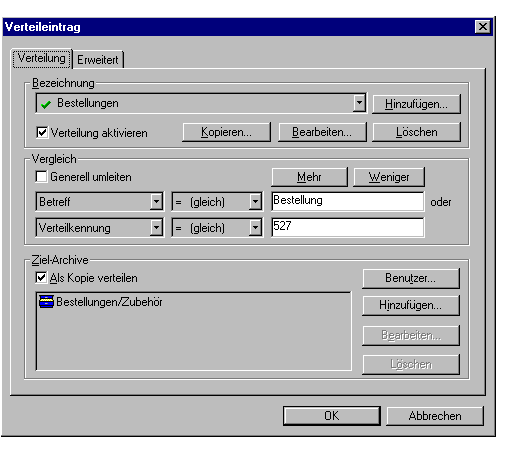Uncheck Als Kopie verteilen

pyautogui.click(x=41, y=277)
